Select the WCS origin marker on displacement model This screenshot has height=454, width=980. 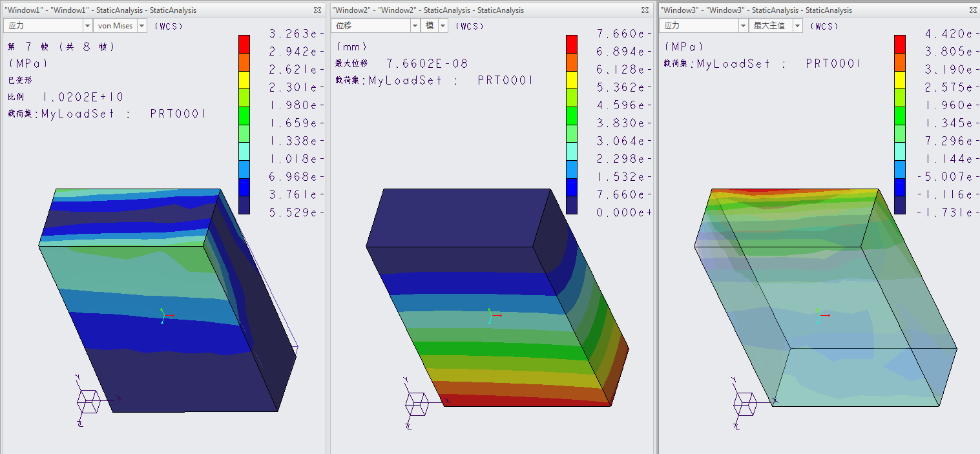(491, 316)
